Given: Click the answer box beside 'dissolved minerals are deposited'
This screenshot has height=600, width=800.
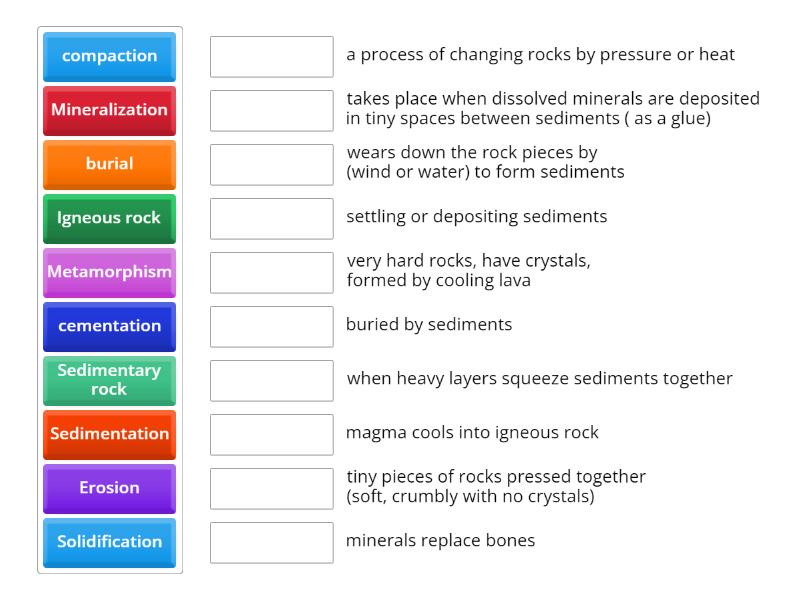Looking at the screenshot, I should coord(271,111).
